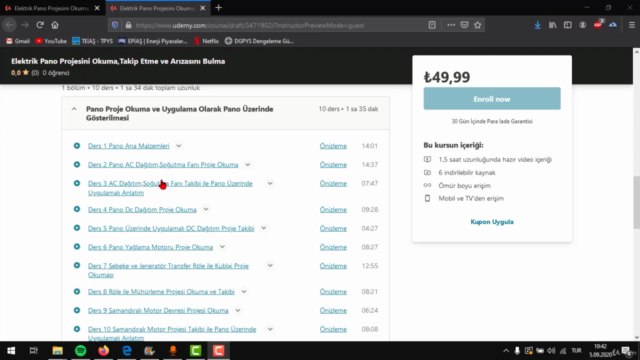
Task: Open EPİAŞ Enerji Piyasaları bookmark
Action: (x=153, y=41)
